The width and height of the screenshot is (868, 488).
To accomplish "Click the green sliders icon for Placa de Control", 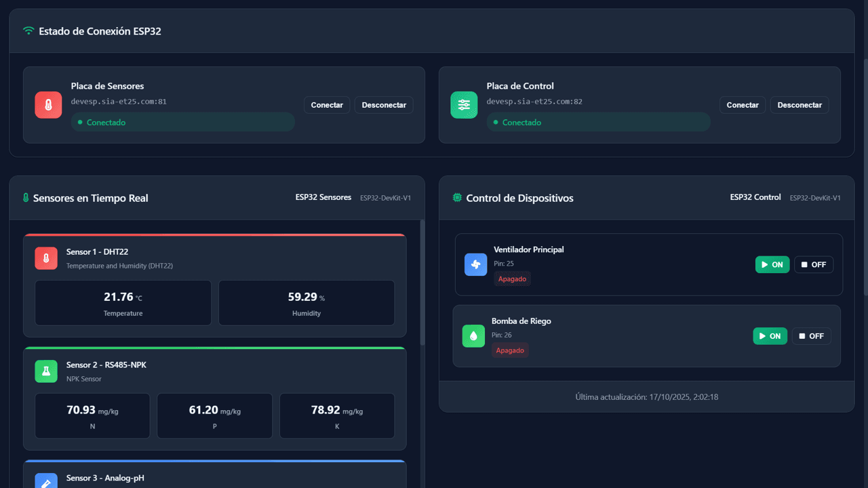I will click(x=464, y=105).
